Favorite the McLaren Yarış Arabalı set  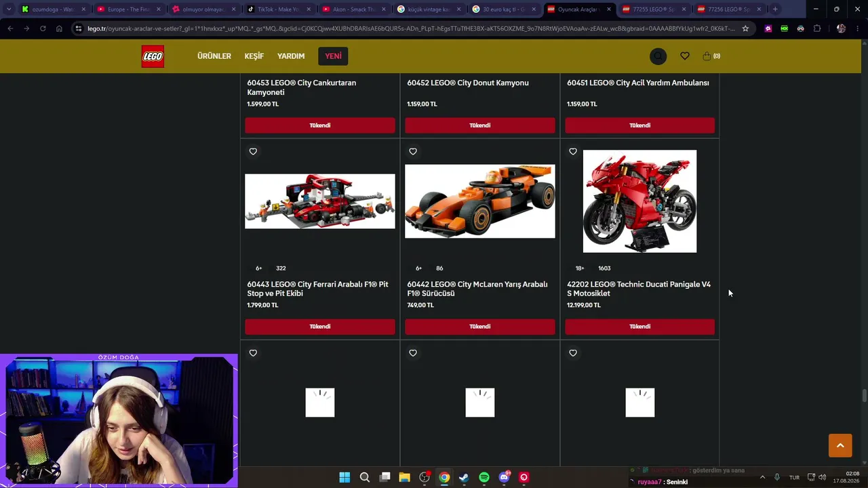point(413,152)
